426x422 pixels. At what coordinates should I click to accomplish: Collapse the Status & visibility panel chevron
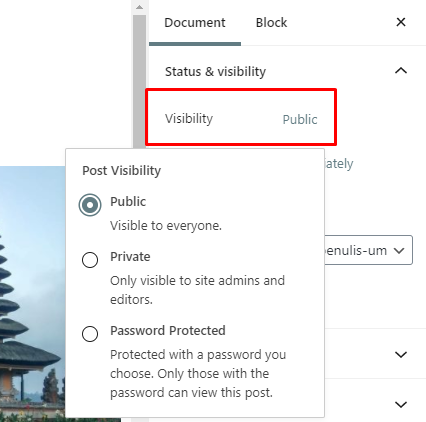[401, 71]
